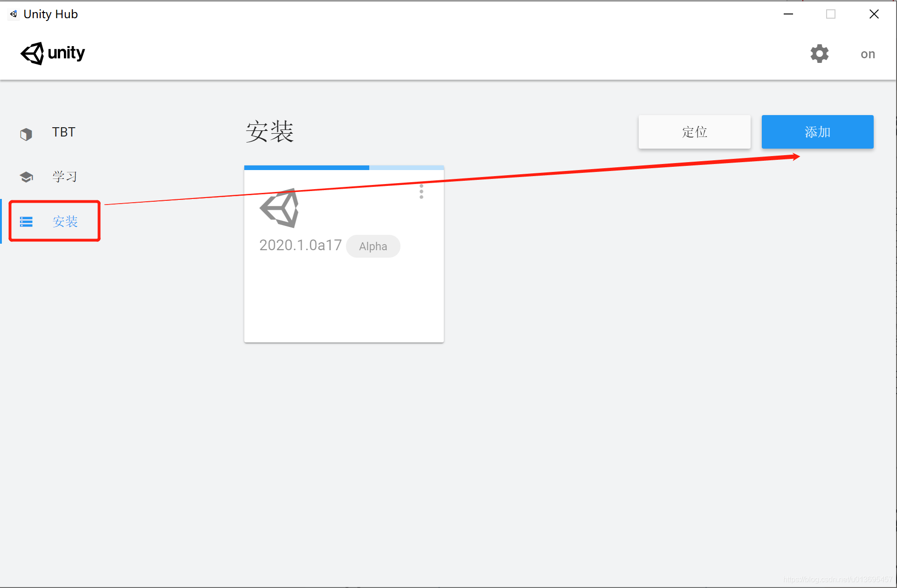Click the Alpha badge on 2020.1.0a17 card
The width and height of the screenshot is (897, 588).
coord(373,246)
